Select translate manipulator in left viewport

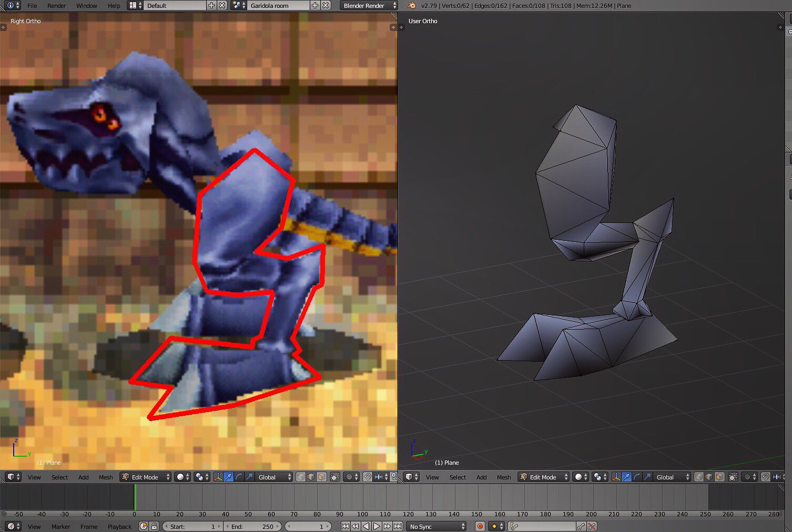click(x=229, y=477)
